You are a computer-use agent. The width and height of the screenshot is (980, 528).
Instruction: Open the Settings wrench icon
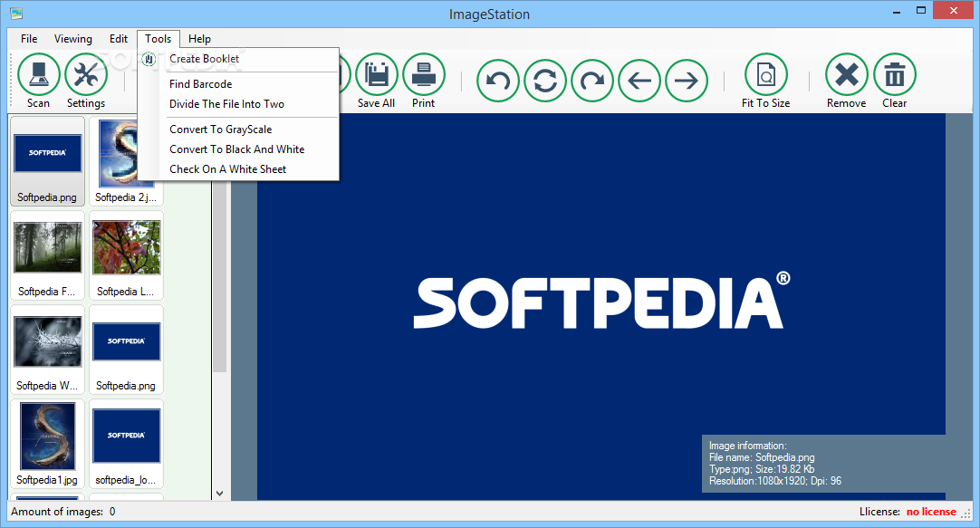[x=86, y=74]
